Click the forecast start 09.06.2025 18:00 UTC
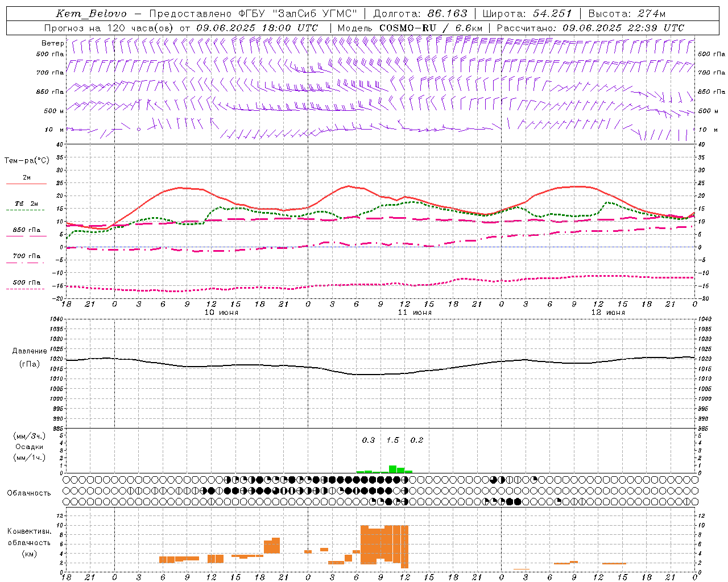Image resolution: width=728 pixels, height=582 pixels. click(x=257, y=28)
